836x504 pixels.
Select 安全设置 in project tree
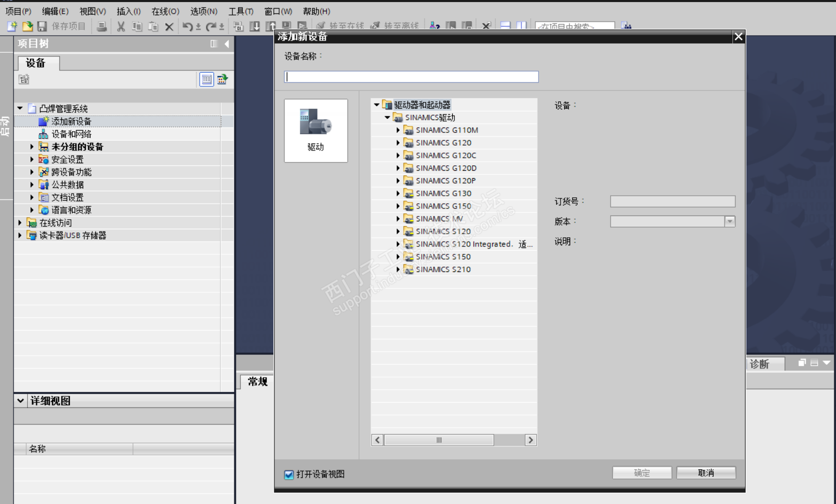pos(67,159)
